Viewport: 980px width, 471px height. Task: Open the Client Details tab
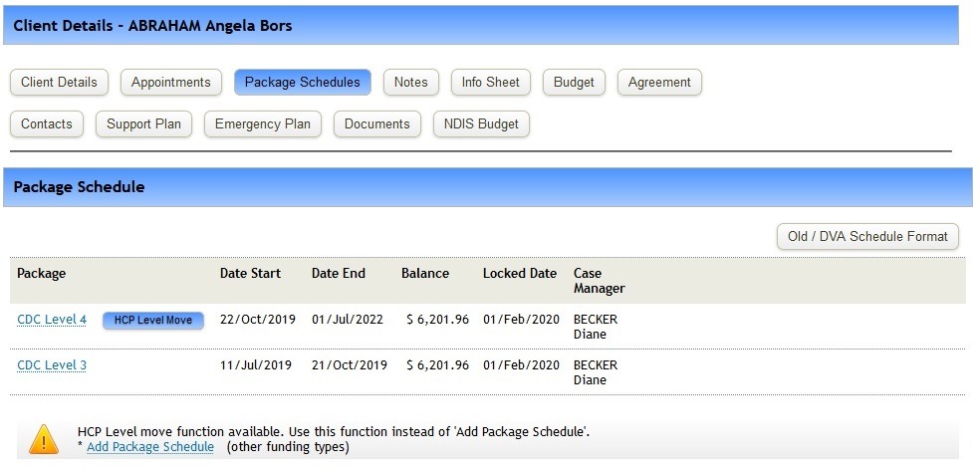[x=60, y=83]
